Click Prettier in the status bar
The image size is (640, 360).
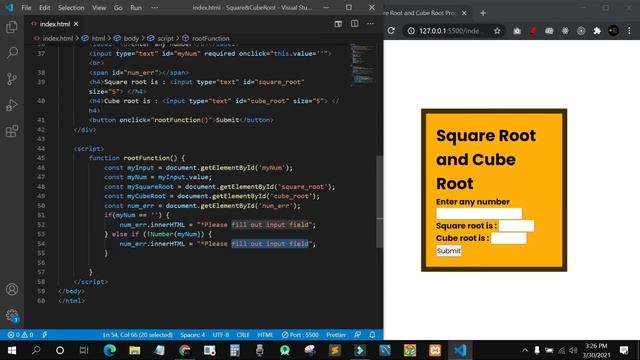336,335
